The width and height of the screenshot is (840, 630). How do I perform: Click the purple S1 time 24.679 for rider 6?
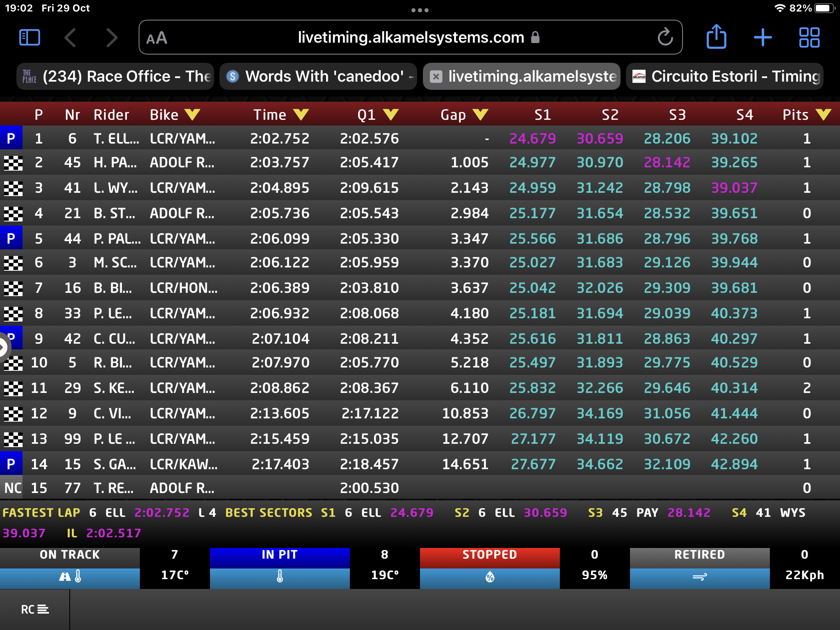click(x=532, y=139)
